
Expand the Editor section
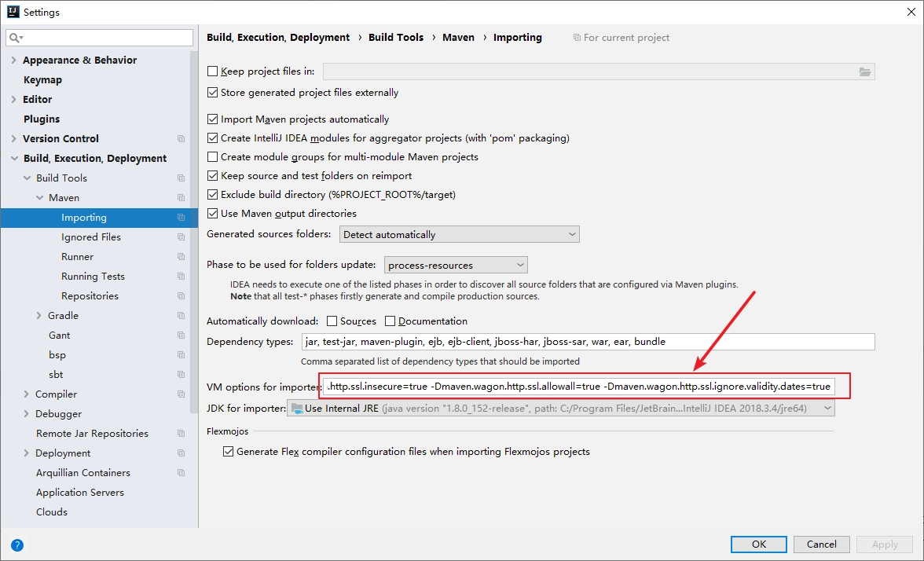tap(13, 100)
